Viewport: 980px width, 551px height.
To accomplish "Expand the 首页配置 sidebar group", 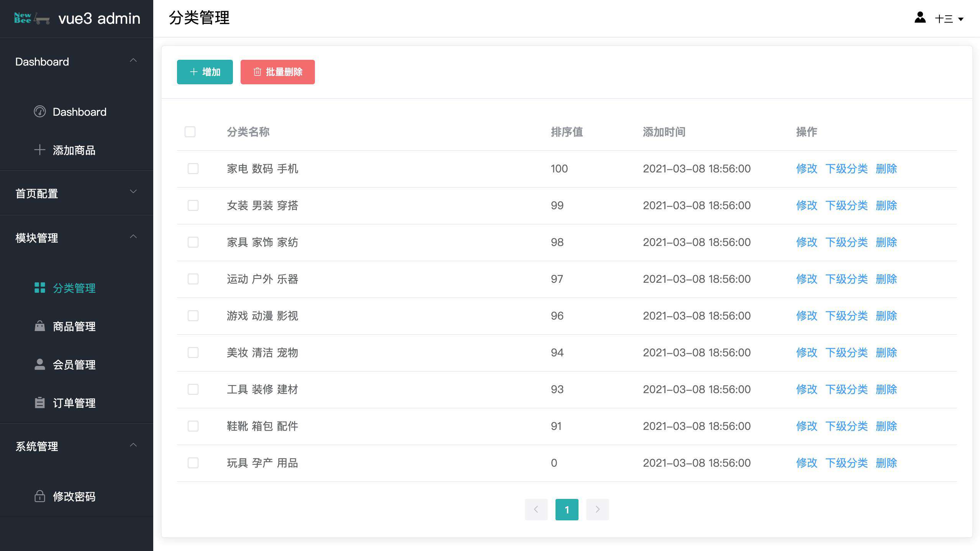I will [77, 193].
